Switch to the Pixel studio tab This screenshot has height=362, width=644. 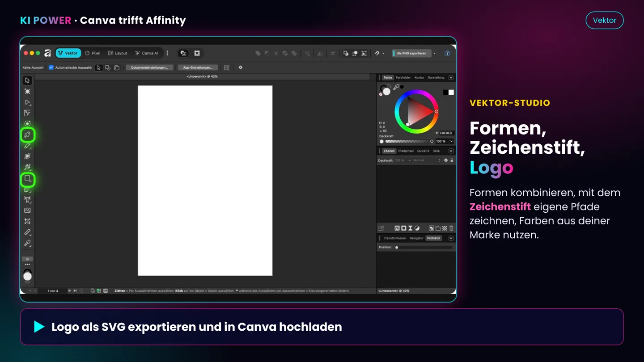(93, 53)
